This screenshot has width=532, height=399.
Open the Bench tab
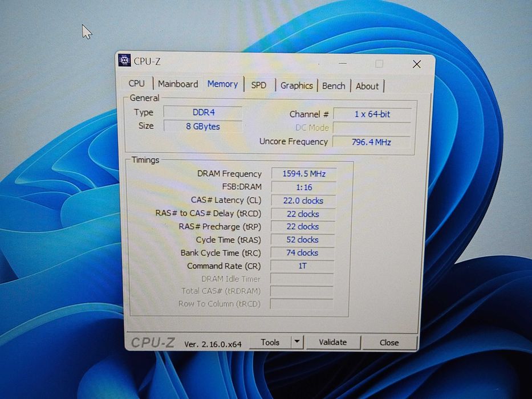(334, 86)
